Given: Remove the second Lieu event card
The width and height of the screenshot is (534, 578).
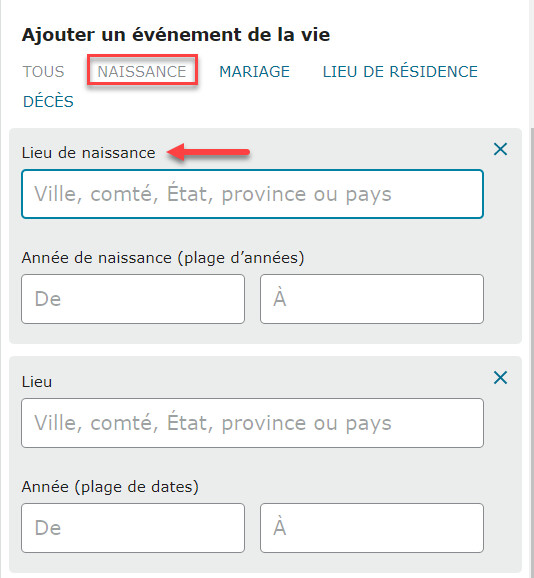Looking at the screenshot, I should (x=500, y=378).
